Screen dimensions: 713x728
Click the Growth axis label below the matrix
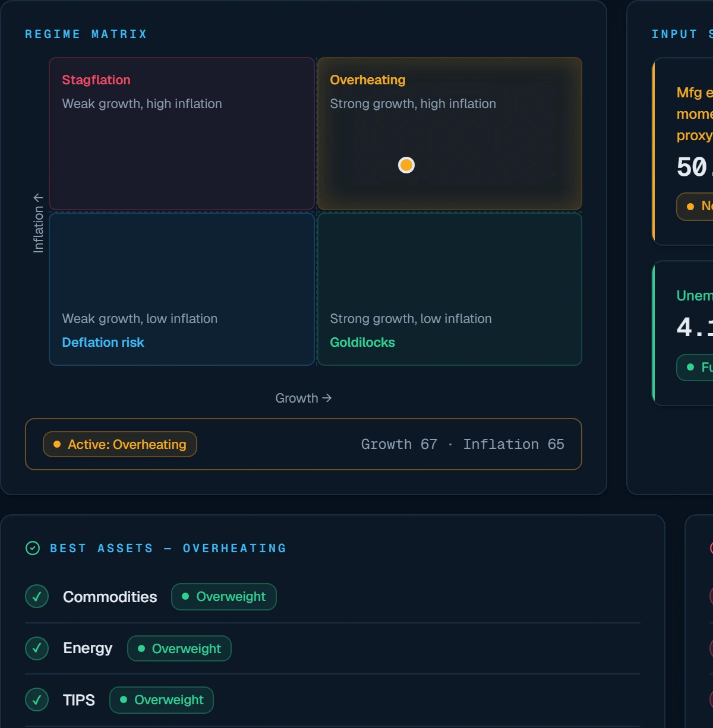click(x=304, y=398)
